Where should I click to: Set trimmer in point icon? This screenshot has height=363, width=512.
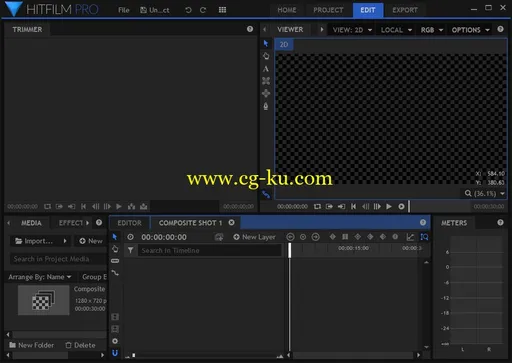(x=59, y=207)
